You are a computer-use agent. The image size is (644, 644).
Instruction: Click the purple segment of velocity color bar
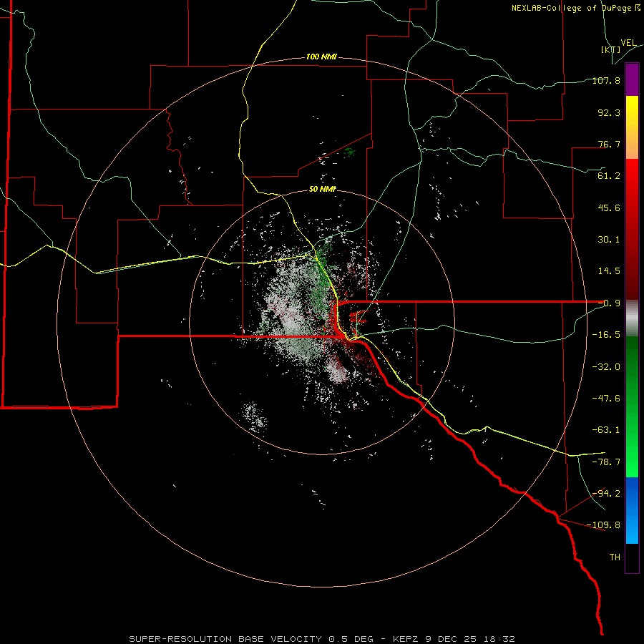(x=632, y=79)
